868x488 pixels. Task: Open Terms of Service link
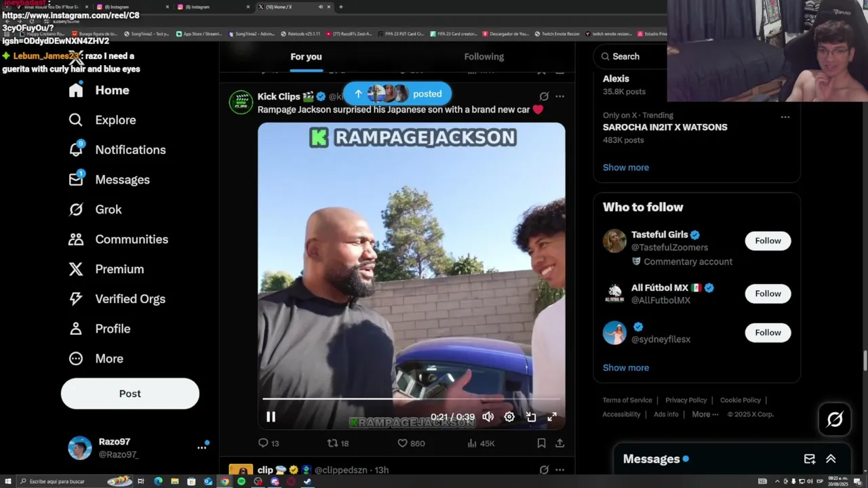(627, 400)
